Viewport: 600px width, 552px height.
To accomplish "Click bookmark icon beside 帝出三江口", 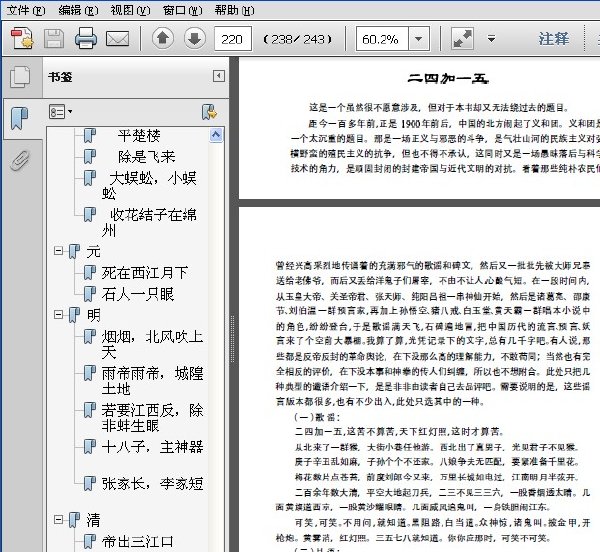I will [x=90, y=541].
